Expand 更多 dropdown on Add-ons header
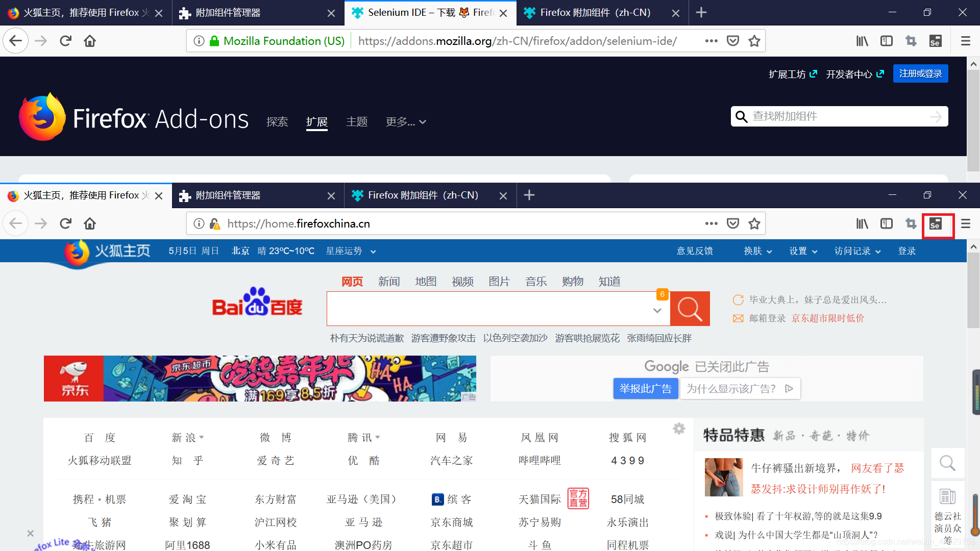The image size is (980, 551). coord(406,122)
